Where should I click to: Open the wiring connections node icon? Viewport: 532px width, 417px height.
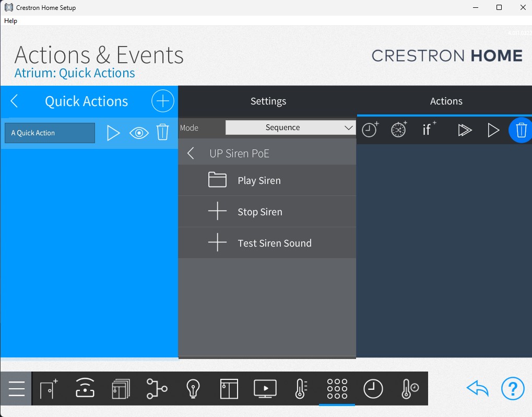point(157,388)
